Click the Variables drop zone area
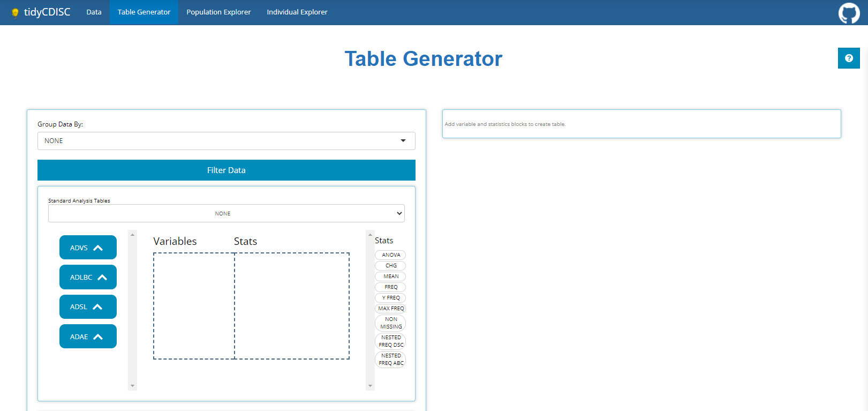Image resolution: width=868 pixels, height=411 pixels. click(194, 305)
